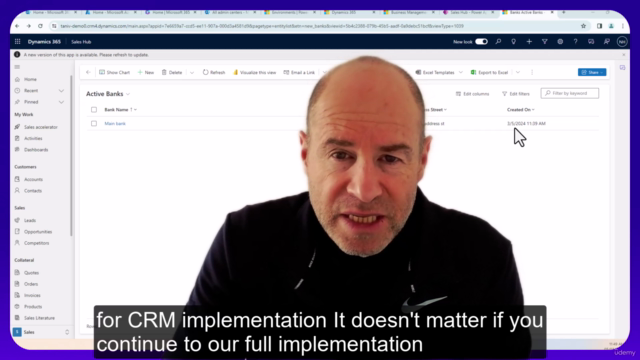
Task: Toggle the New look switch
Action: (481, 42)
